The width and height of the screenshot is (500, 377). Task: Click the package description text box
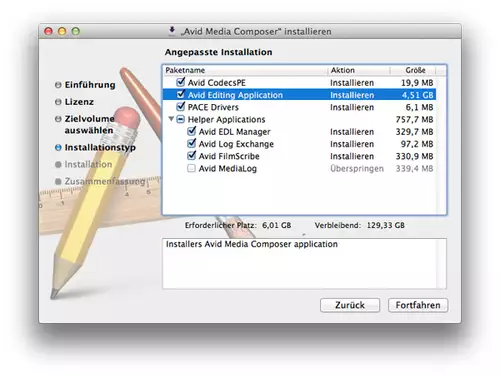(304, 263)
